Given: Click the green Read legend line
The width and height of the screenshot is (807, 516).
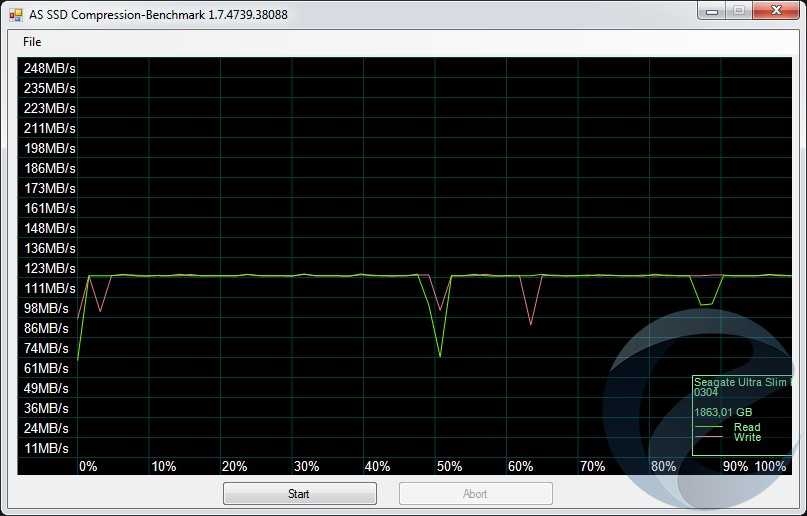Looking at the screenshot, I should (708, 428).
